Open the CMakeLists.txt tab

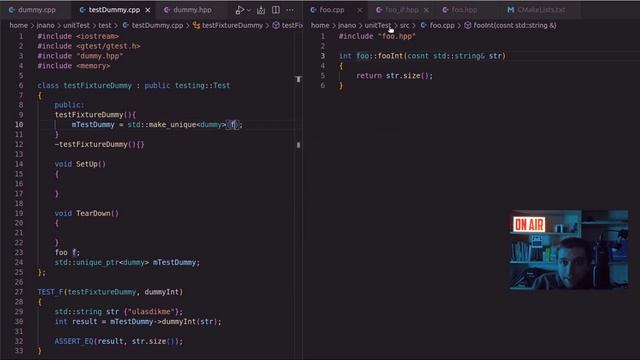541,10
